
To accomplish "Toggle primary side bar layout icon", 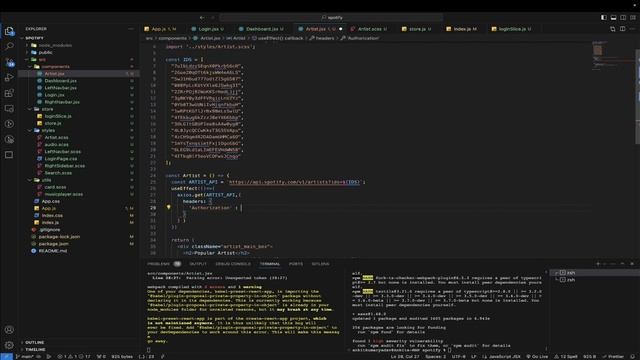I will 604,18.
